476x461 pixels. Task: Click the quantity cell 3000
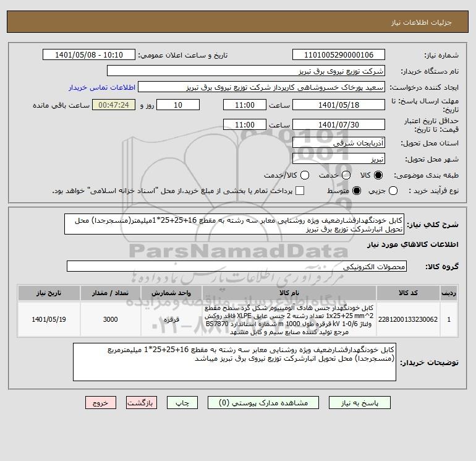click(110, 319)
